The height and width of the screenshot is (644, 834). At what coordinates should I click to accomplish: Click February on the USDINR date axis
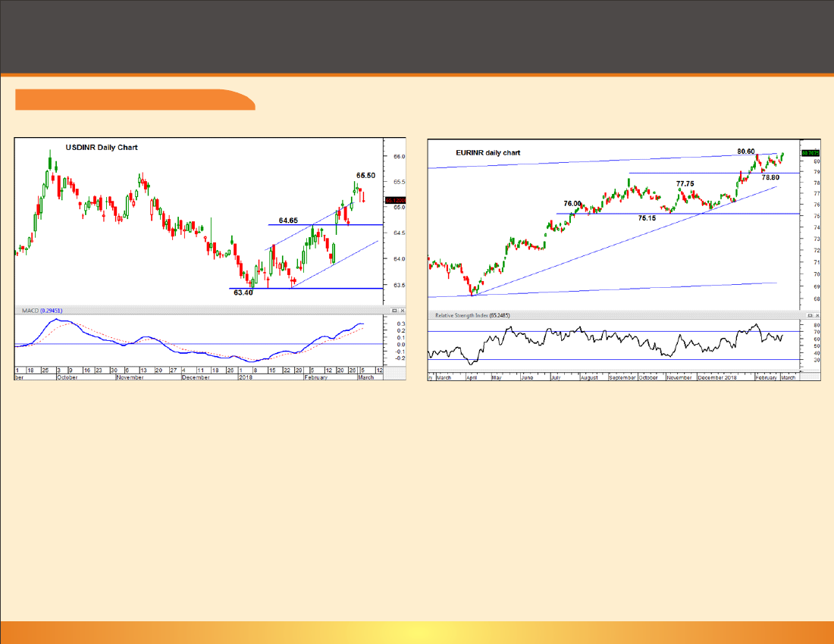tap(315, 377)
